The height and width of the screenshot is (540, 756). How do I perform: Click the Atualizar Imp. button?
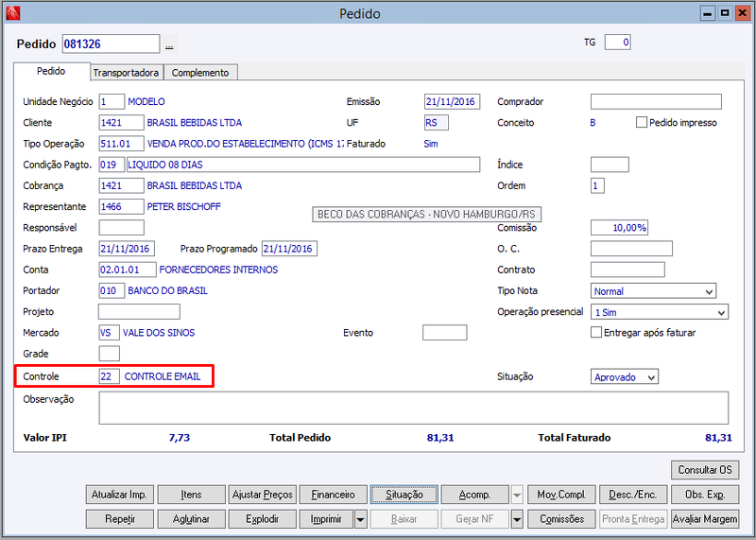[x=120, y=495]
